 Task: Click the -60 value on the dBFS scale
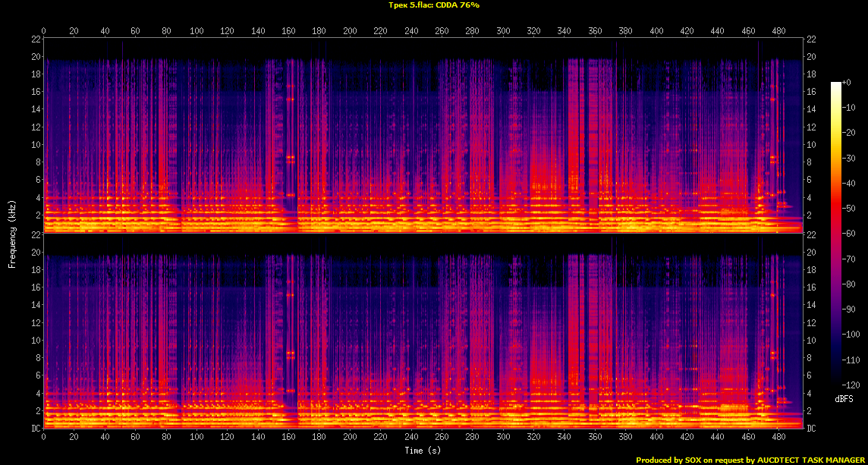(x=852, y=234)
